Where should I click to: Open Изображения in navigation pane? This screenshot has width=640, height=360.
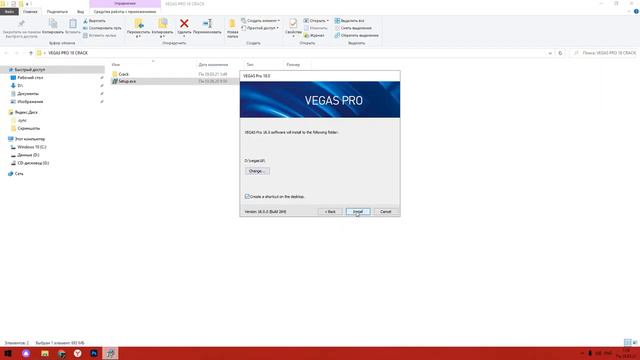(30, 102)
